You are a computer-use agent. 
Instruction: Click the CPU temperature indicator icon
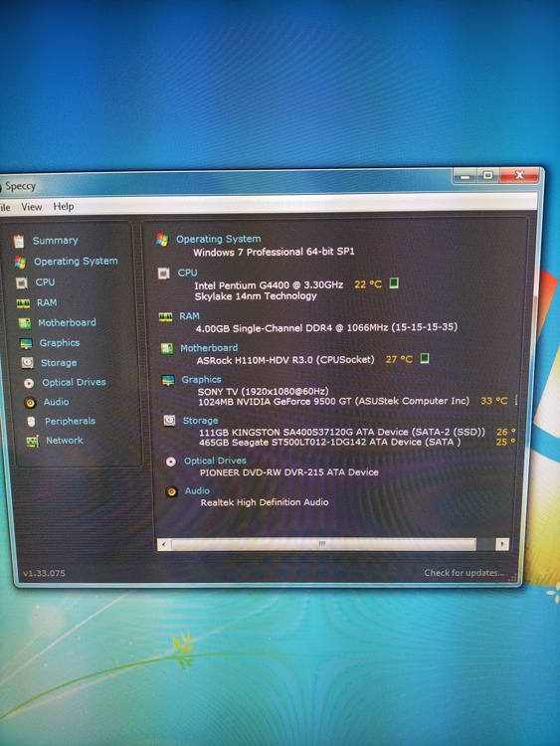pyautogui.click(x=394, y=283)
